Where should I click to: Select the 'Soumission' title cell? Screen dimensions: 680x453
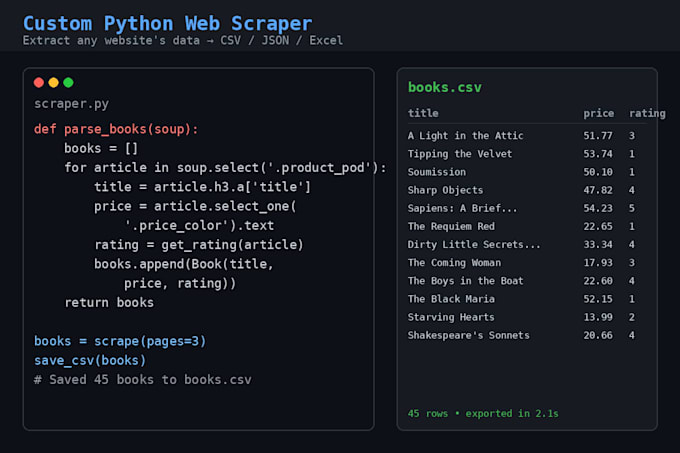(437, 172)
